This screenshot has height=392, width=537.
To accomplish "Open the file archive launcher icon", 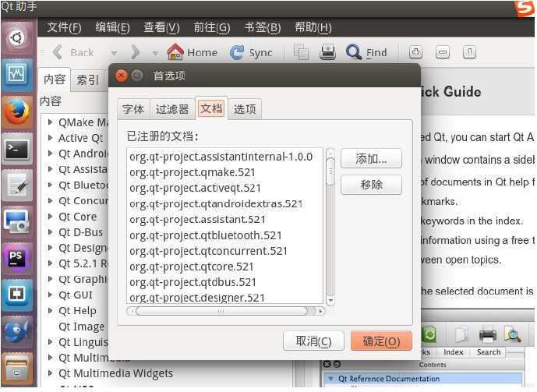I will (x=17, y=369).
